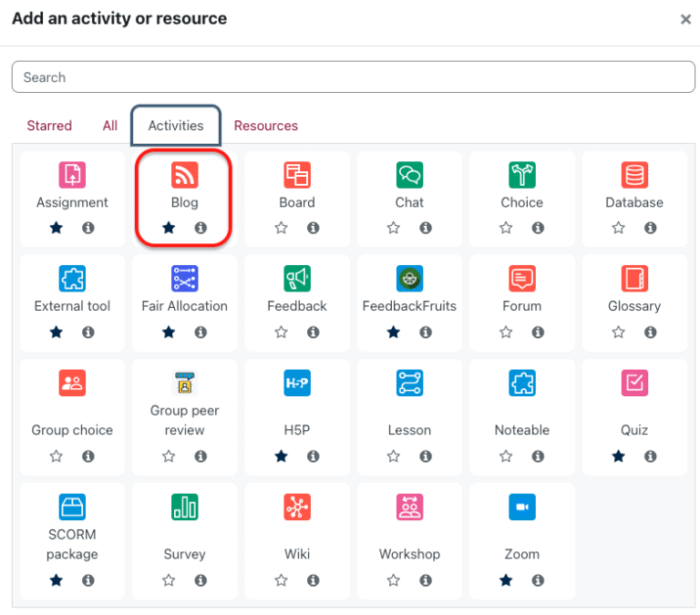700x615 pixels.
Task: Pick the Forum activity icon
Action: [521, 279]
